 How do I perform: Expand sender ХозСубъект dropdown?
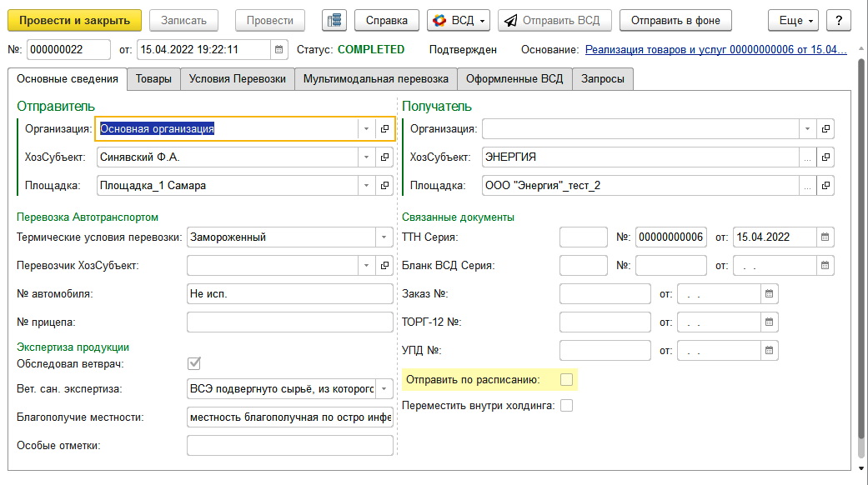[x=367, y=157]
